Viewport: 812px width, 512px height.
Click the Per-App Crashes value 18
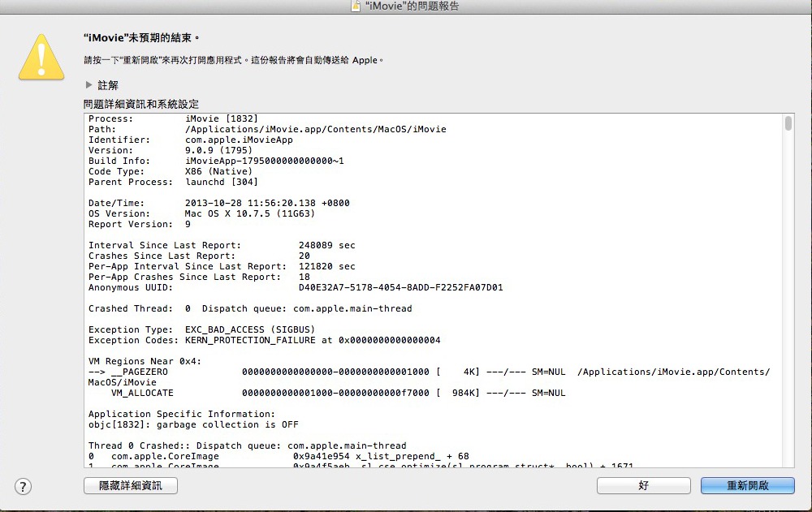pos(304,277)
